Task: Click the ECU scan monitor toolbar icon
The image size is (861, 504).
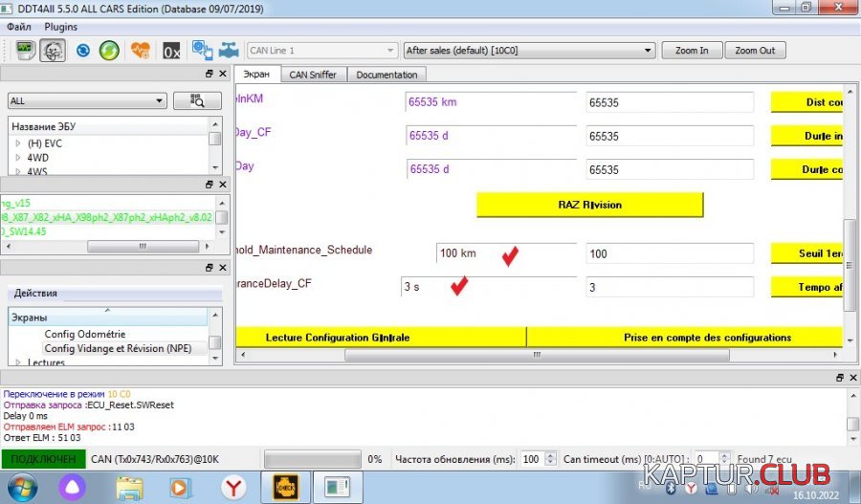Action: click(24, 51)
